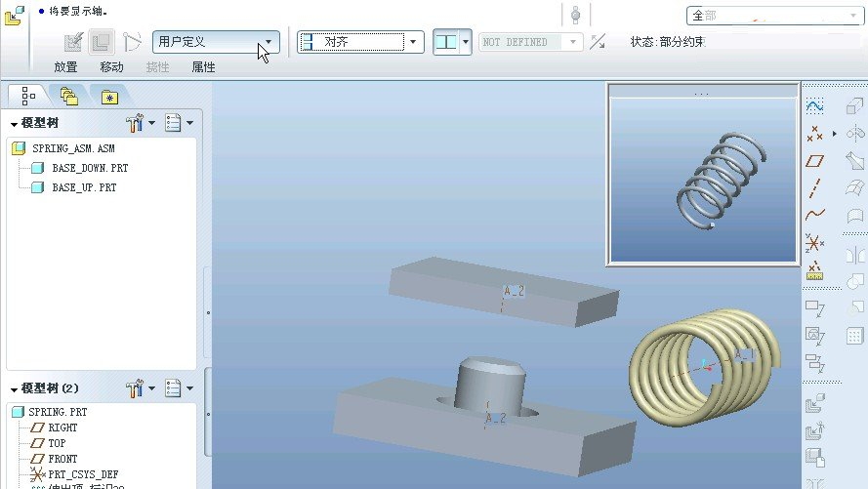
Task: Click the analysis feature tool icon
Action: pyautogui.click(x=815, y=271)
